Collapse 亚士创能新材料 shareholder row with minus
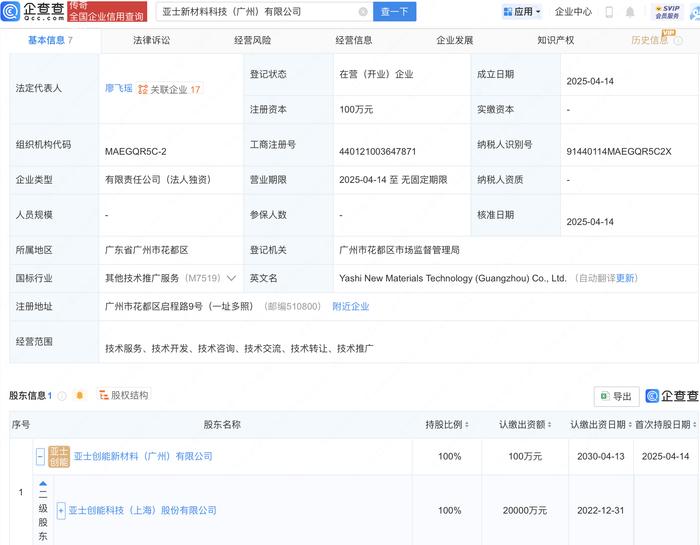This screenshot has height=545, width=700. tap(40, 457)
